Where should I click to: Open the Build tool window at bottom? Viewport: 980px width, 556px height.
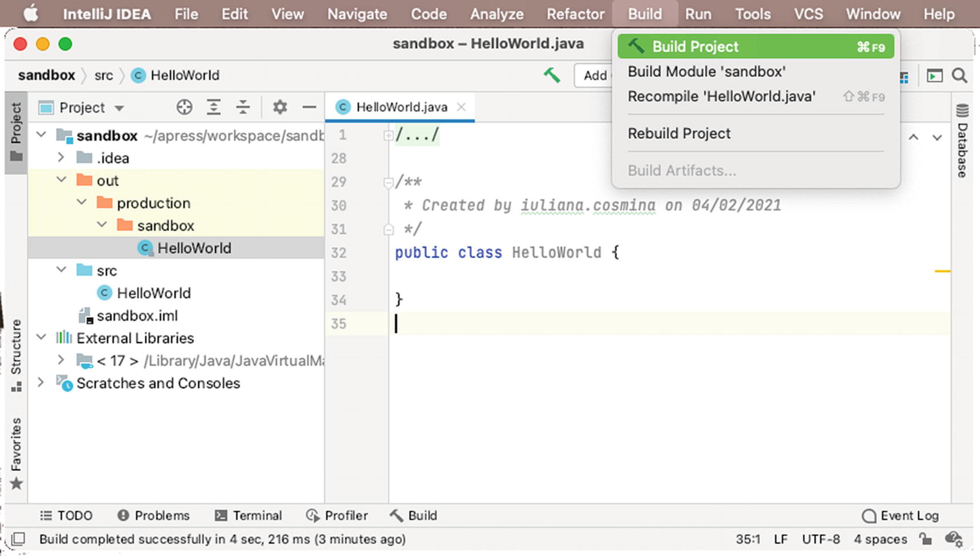(414, 515)
